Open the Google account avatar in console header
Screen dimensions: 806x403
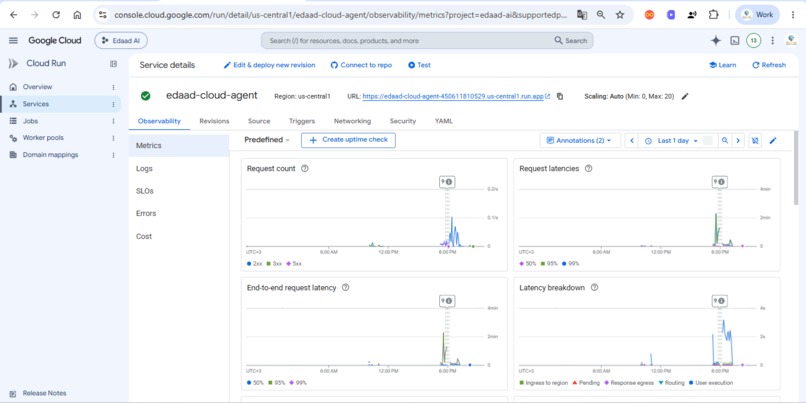coord(791,41)
